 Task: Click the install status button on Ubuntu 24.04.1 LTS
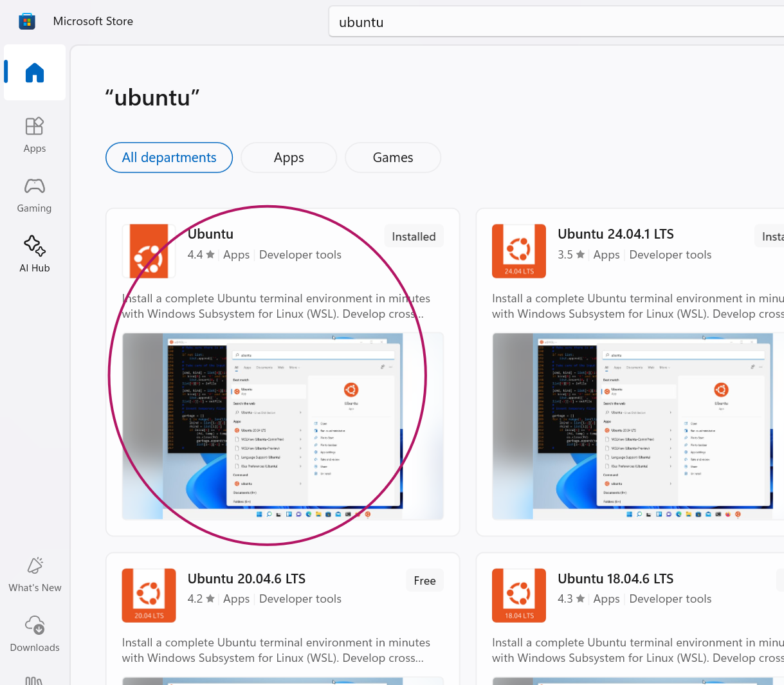[x=769, y=237]
